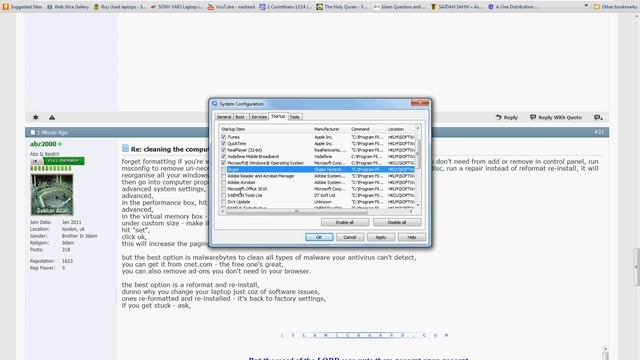Image resolution: width=640 pixels, height=360 pixels.
Task: Open the YouTube bookmark
Action: pos(231,7)
